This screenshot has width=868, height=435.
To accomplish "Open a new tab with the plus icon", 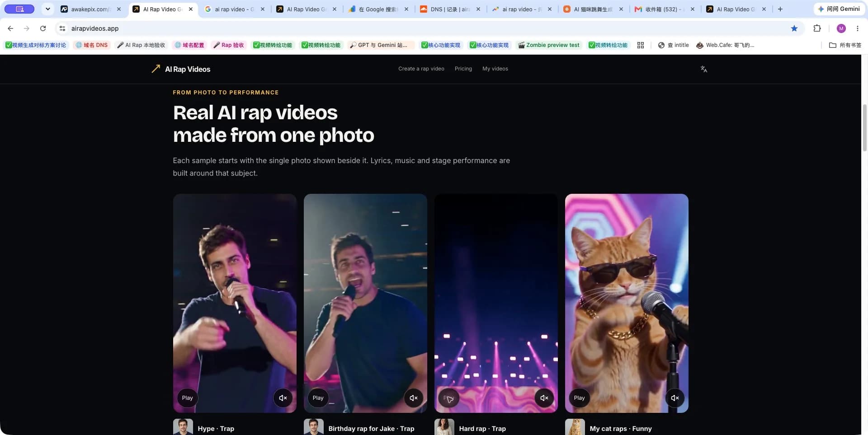I will point(780,9).
